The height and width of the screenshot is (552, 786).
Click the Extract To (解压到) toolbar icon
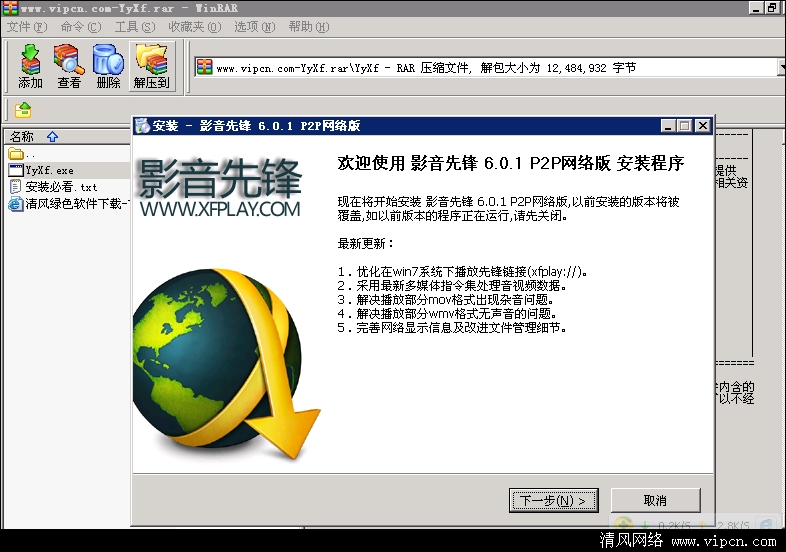pos(152,66)
